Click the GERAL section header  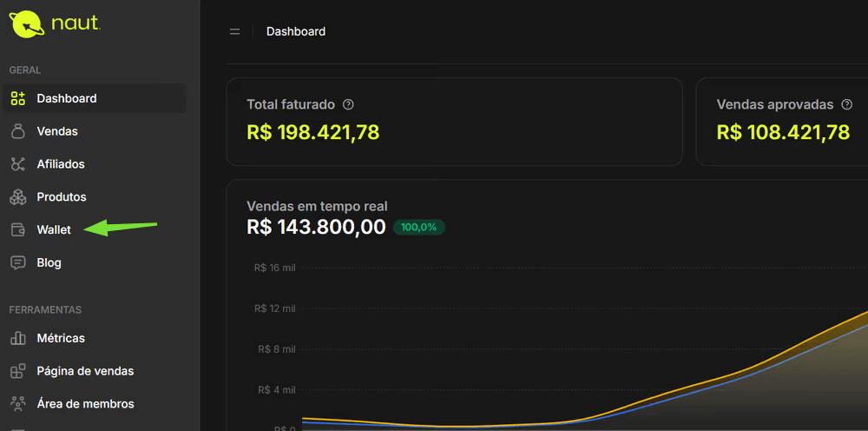[25, 70]
